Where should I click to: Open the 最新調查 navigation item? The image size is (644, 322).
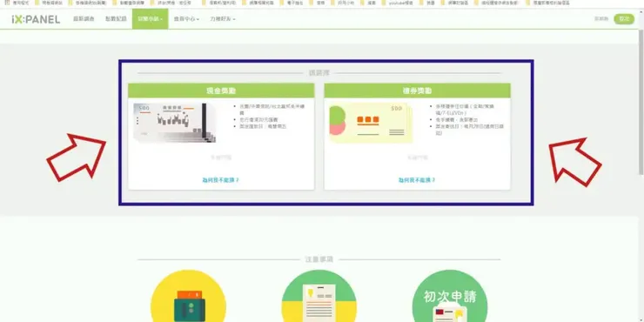84,19
